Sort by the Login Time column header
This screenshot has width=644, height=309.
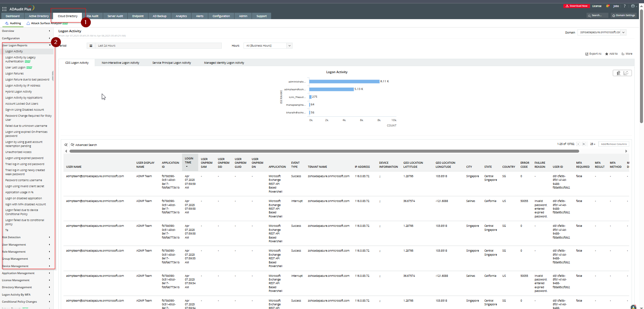coord(189,160)
